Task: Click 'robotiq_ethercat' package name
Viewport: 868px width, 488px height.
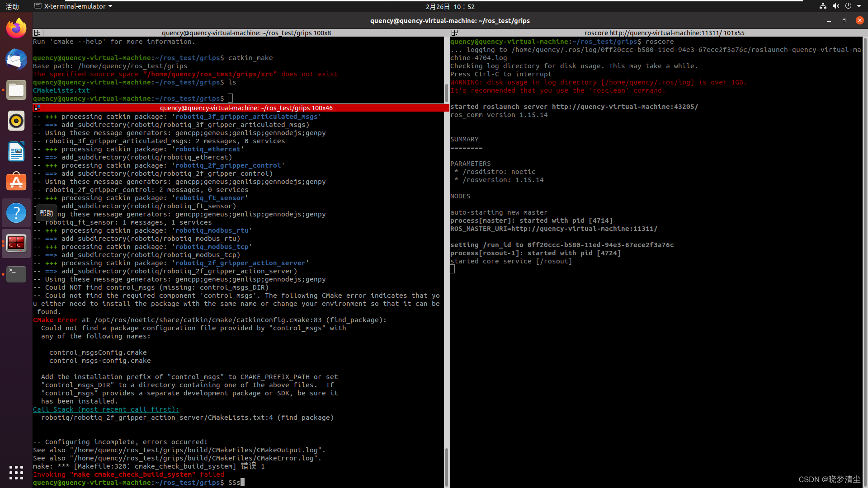Action: 208,149
